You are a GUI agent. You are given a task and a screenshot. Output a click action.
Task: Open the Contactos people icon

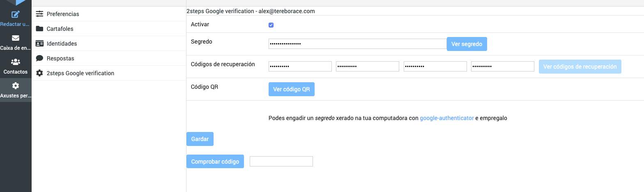16,62
